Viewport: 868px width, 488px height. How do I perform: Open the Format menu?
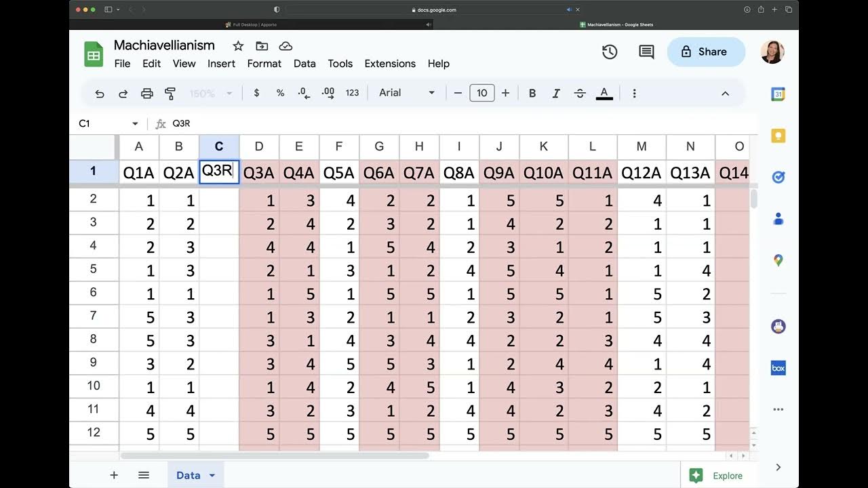pyautogui.click(x=264, y=64)
